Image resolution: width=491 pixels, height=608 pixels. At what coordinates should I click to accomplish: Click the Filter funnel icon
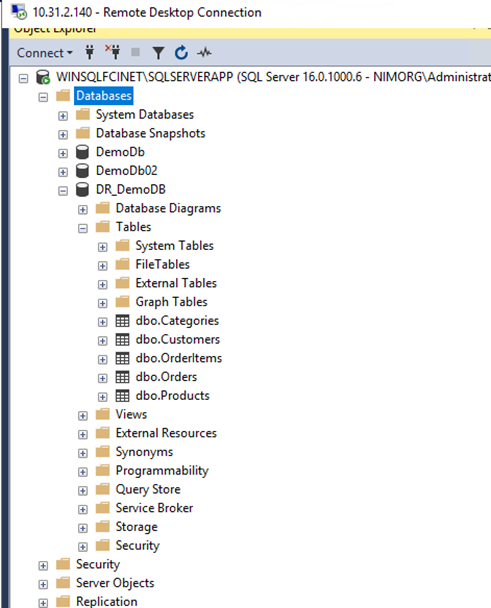(x=158, y=53)
